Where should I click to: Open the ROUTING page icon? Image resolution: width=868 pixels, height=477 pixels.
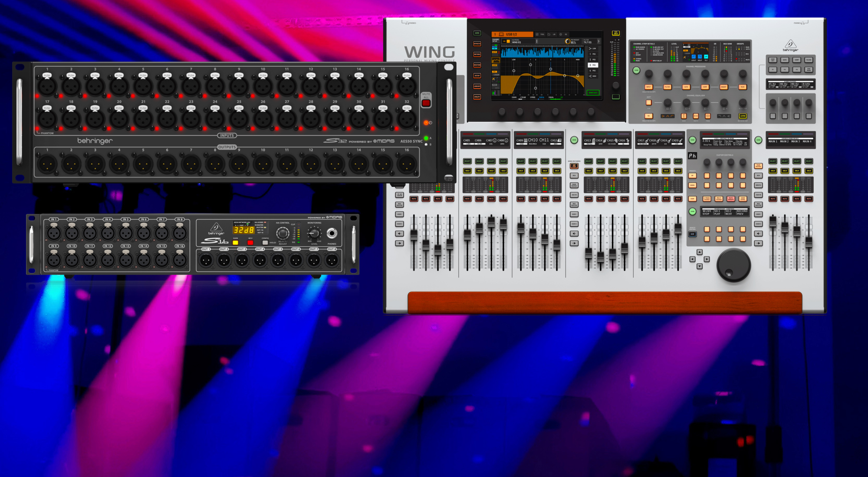pyautogui.click(x=477, y=65)
